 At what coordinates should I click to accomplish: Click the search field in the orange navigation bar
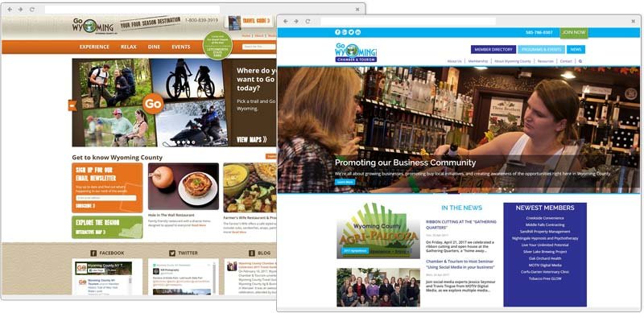[x=258, y=47]
